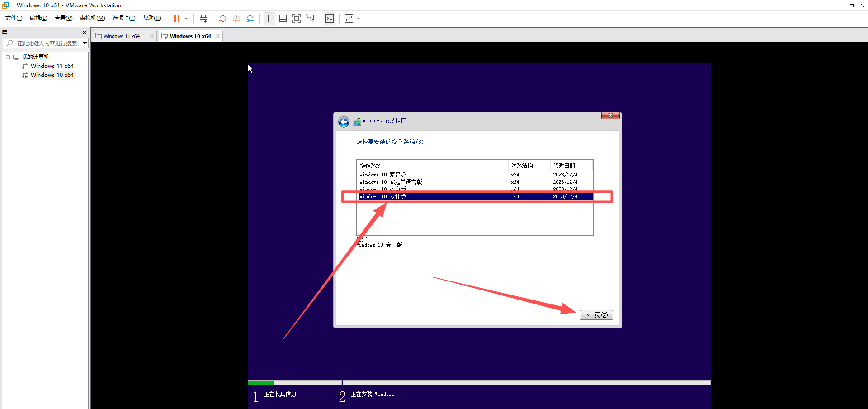Open the 帮助(H) menu
Viewport: 868px width, 409px height.
pyautogui.click(x=152, y=18)
